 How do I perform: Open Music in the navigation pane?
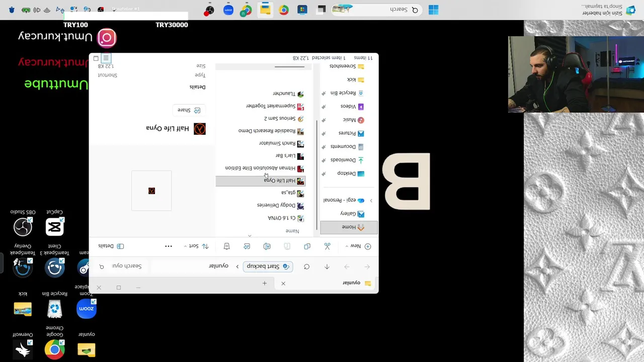coord(353,120)
